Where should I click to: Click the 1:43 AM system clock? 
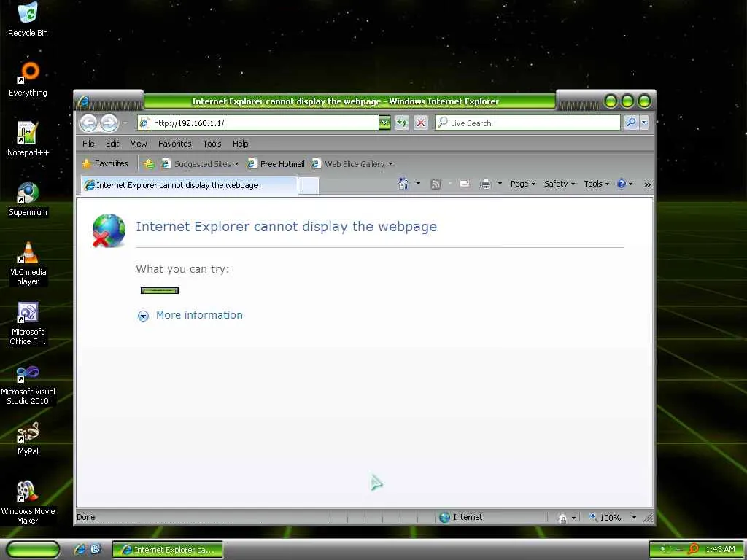[720, 549]
